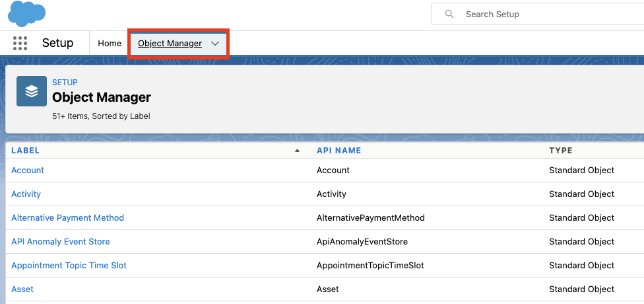This screenshot has height=304, width=644.
Task: Switch to the Home tab
Action: coord(110,43)
